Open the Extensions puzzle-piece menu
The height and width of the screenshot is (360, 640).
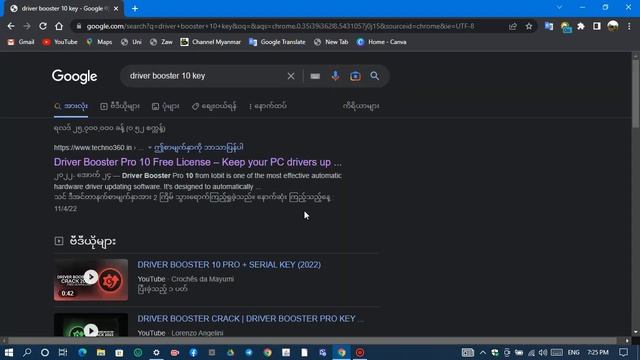[x=581, y=26]
